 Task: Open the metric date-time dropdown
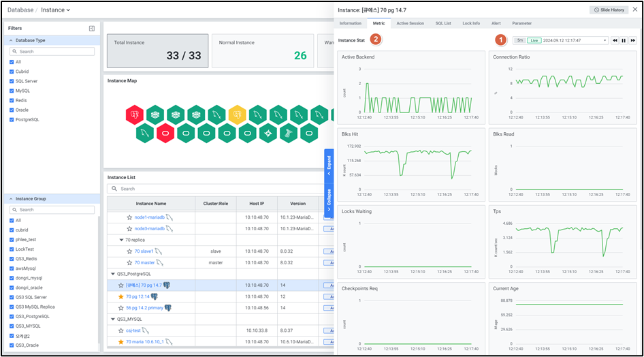(x=605, y=41)
